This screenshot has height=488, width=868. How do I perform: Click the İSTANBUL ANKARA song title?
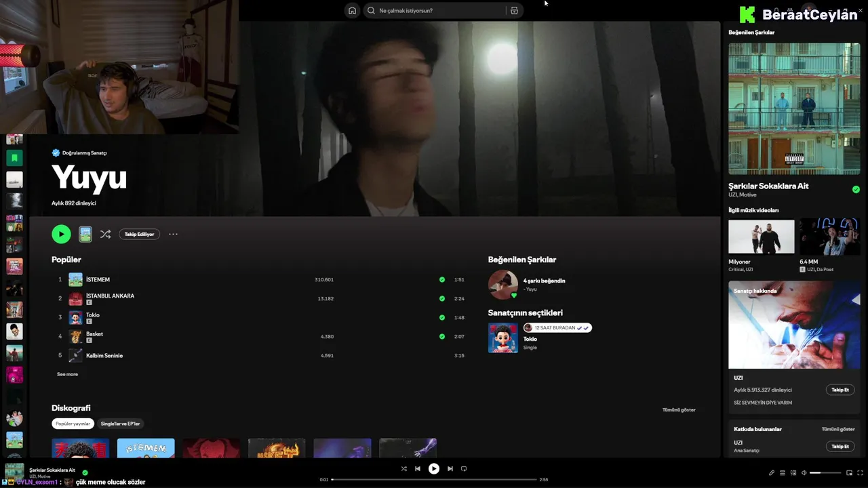pyautogui.click(x=110, y=296)
